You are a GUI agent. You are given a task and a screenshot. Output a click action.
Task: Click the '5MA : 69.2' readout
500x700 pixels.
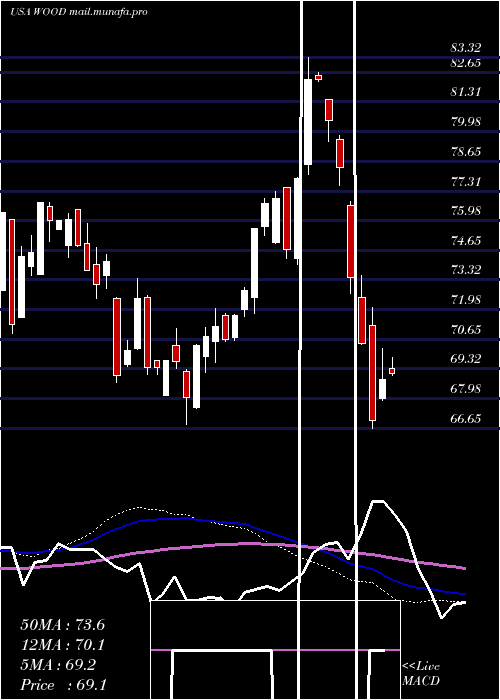tap(58, 665)
